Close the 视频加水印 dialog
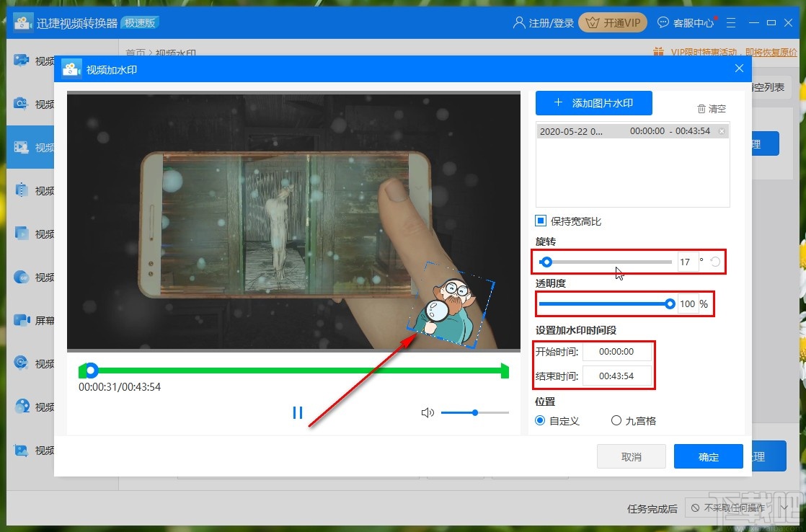The width and height of the screenshot is (806, 532). click(739, 68)
